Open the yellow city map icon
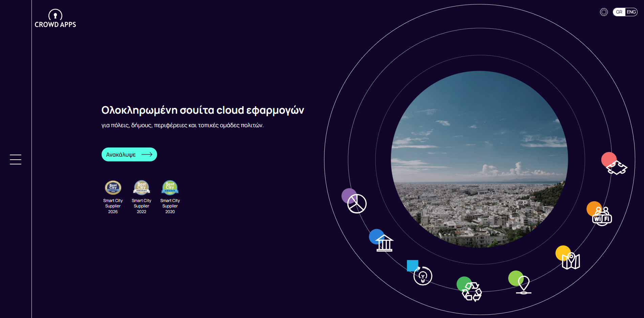Viewport: 644px width, 318px height. point(570,261)
